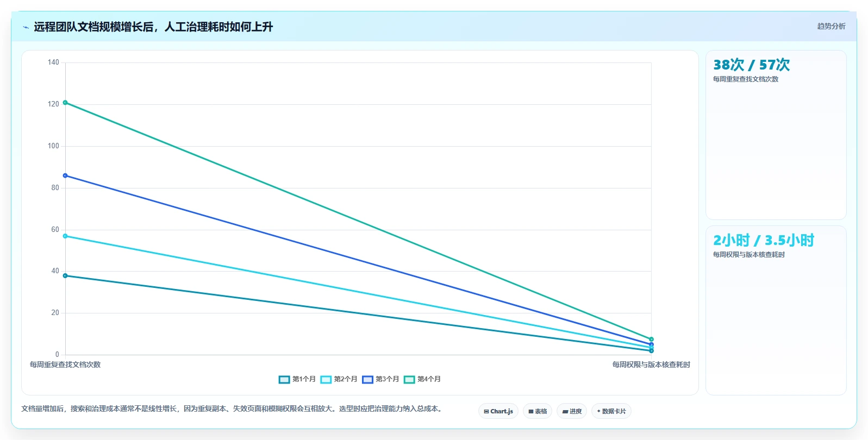Click the 第3个月 data point at 86
The height and width of the screenshot is (440, 868).
[65, 175]
